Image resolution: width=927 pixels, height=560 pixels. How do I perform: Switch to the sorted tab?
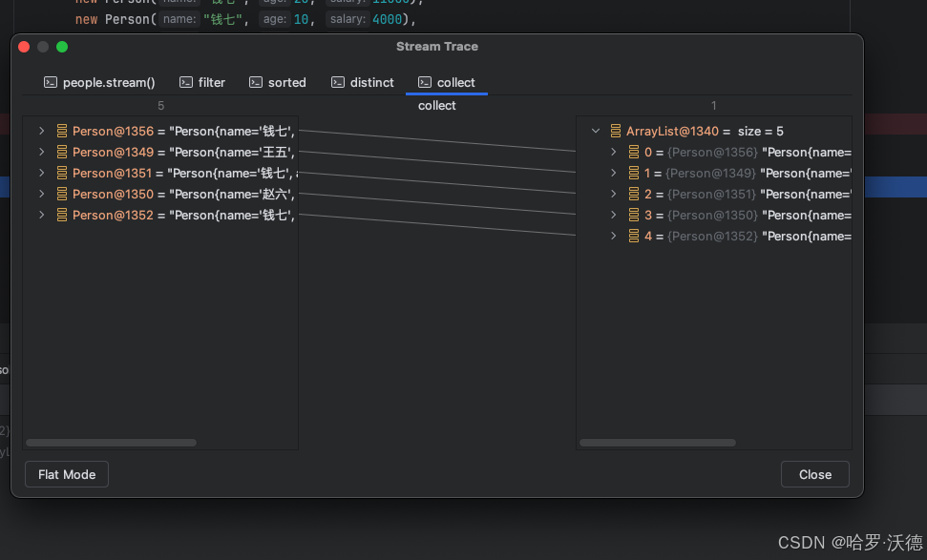(x=286, y=82)
